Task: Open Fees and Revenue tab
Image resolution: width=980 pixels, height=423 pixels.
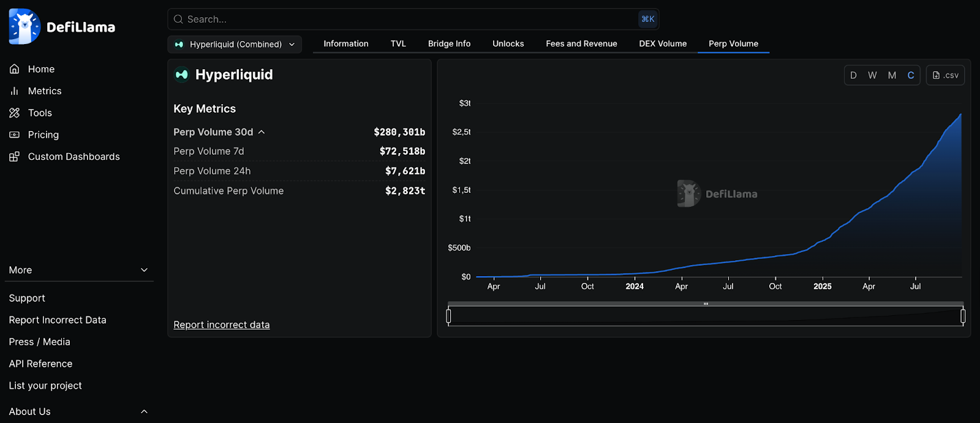Action: tap(581, 43)
